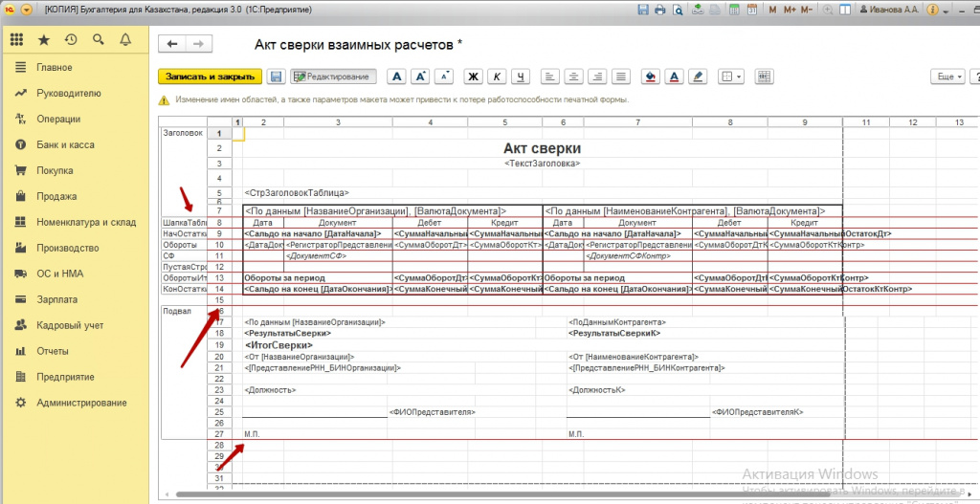Open the Продажа section

(56, 196)
